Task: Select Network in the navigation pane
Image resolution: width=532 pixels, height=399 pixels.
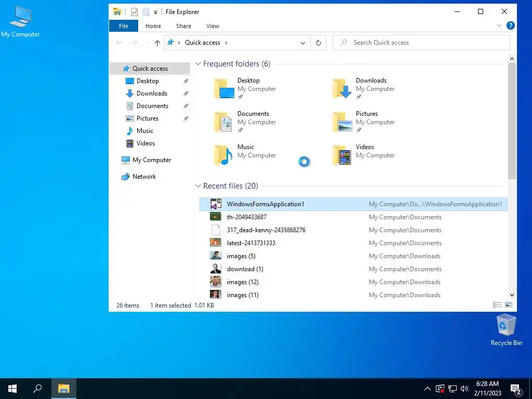Action: pos(144,177)
